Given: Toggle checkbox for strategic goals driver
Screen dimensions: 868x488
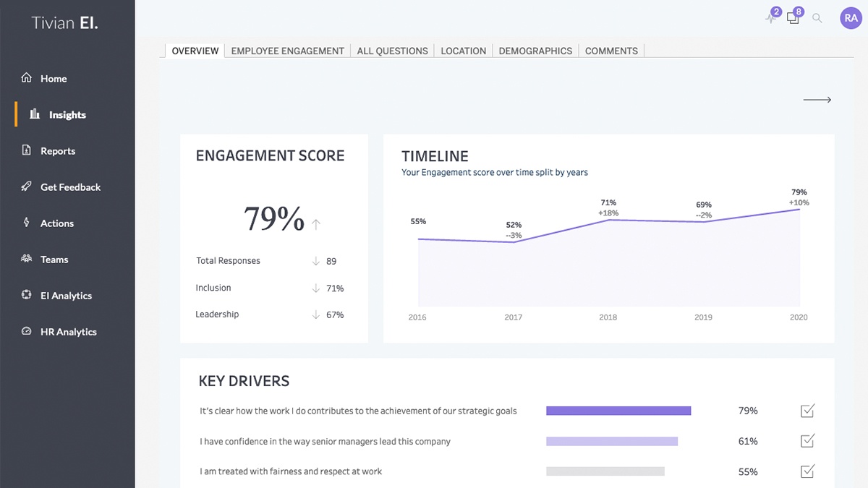Looking at the screenshot, I should point(807,411).
